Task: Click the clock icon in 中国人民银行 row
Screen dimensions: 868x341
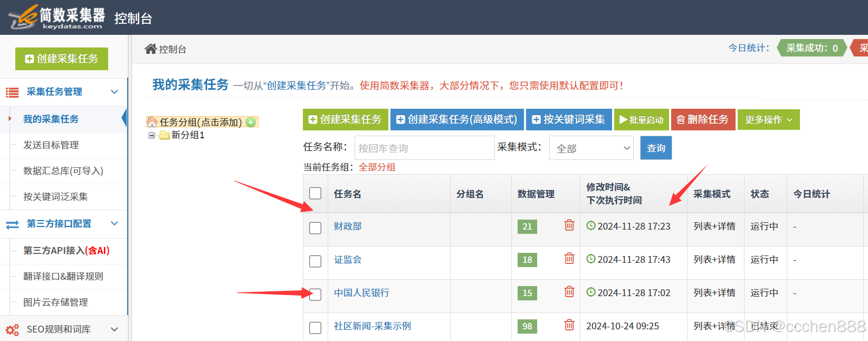Action: pos(591,292)
